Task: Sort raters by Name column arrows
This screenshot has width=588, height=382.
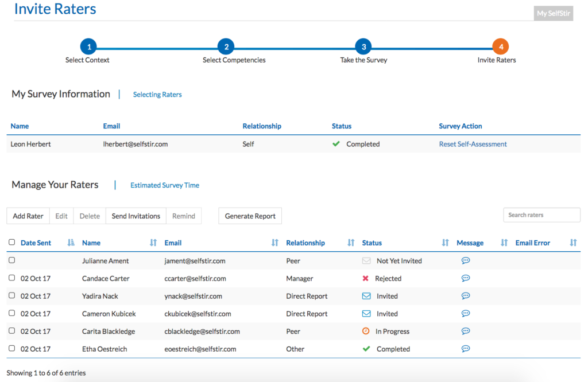Action: (x=153, y=243)
